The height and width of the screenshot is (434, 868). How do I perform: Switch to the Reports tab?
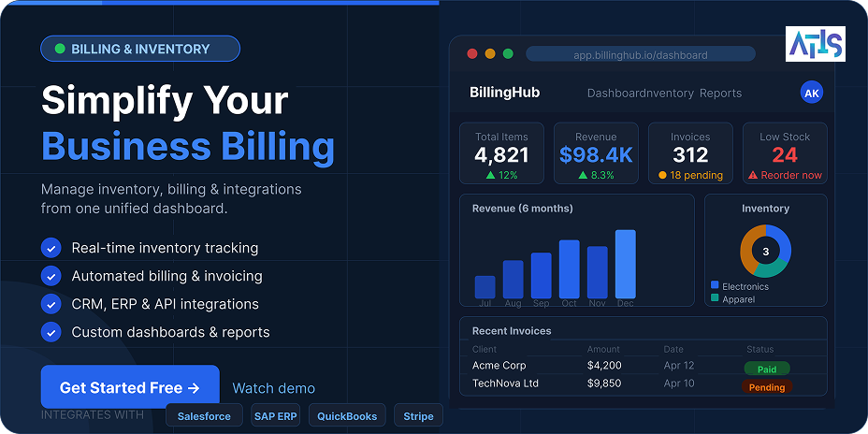[720, 93]
